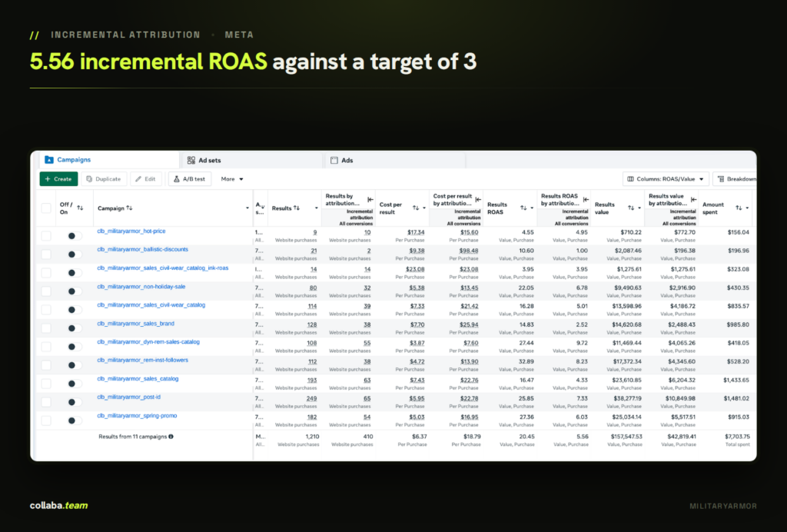Open Amount spent column dropdown arrow

pos(747,208)
